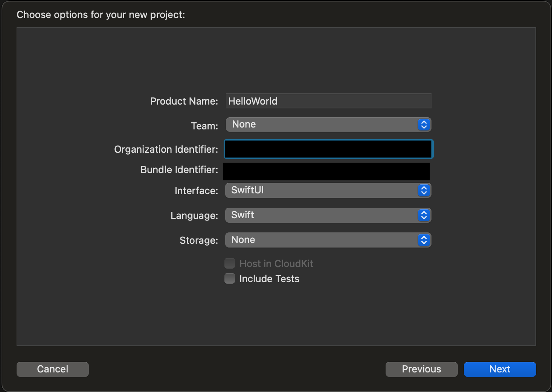Click the 'Host in CloudKit' label text
This screenshot has height=392, width=552.
point(276,264)
